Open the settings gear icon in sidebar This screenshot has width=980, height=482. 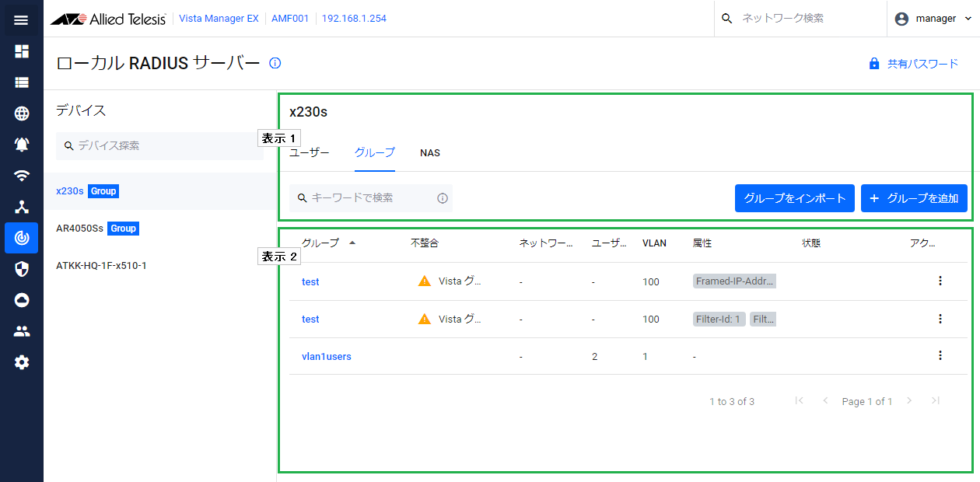[x=21, y=362]
